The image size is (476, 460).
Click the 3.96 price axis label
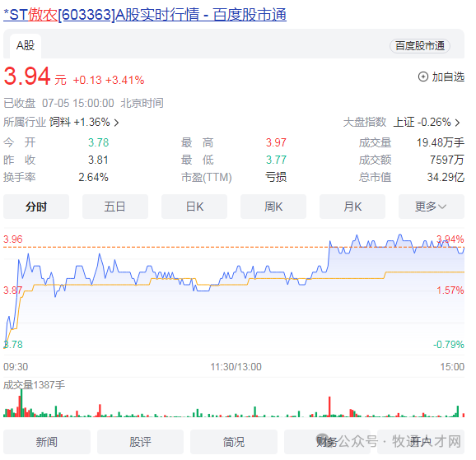(x=12, y=239)
